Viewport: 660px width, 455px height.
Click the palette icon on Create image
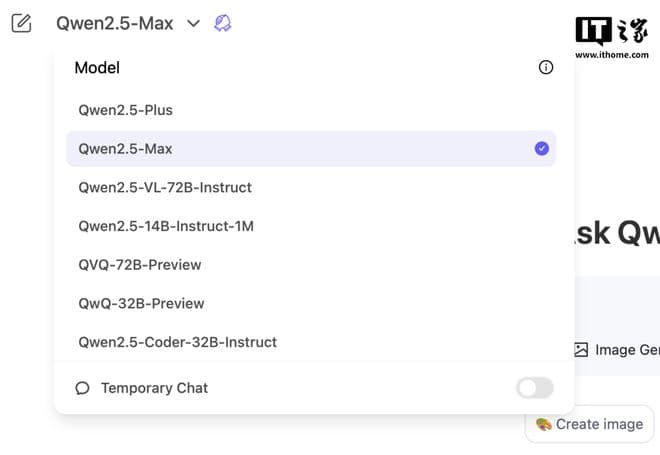click(544, 424)
